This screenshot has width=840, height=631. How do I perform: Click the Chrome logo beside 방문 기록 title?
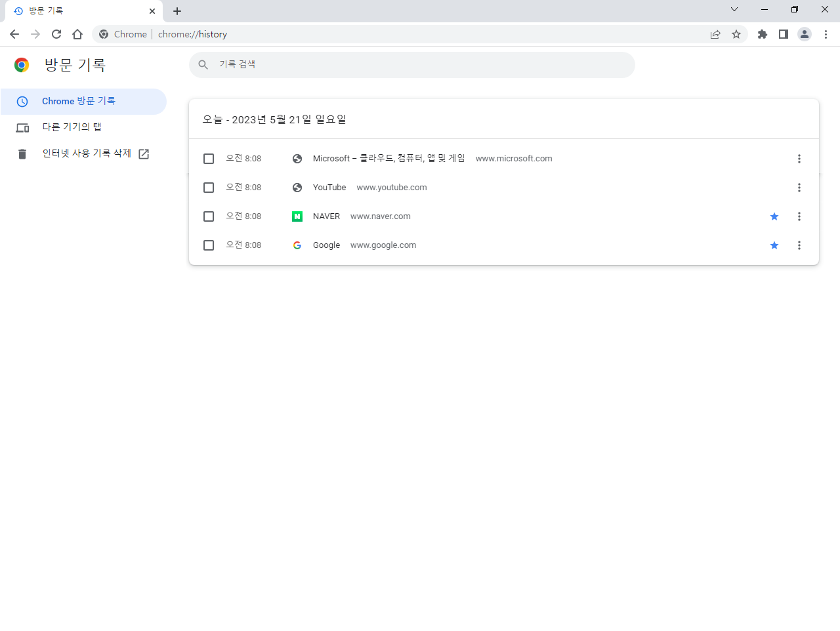point(22,64)
